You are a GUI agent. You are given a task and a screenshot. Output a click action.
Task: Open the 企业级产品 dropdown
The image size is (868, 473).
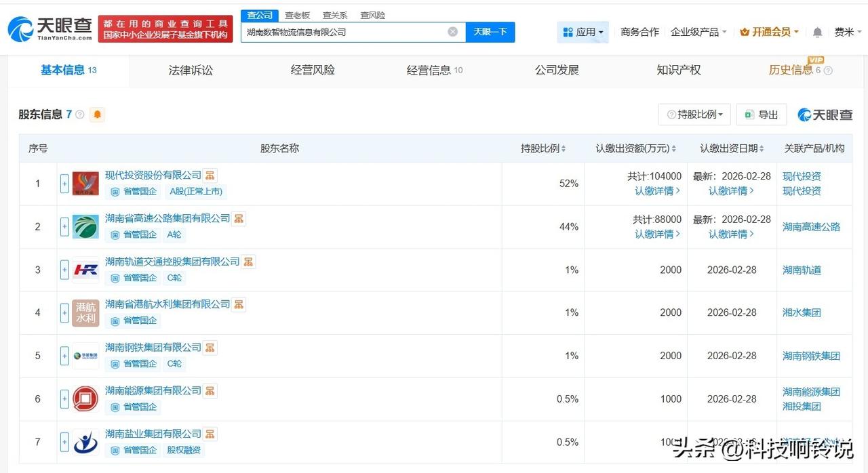698,32
